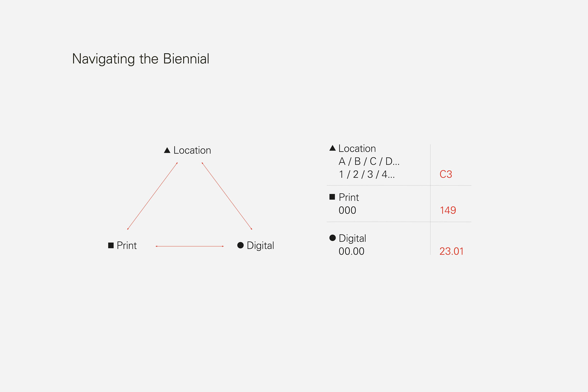
Task: Click the Navigating the Biennial heading
Action: (x=140, y=59)
